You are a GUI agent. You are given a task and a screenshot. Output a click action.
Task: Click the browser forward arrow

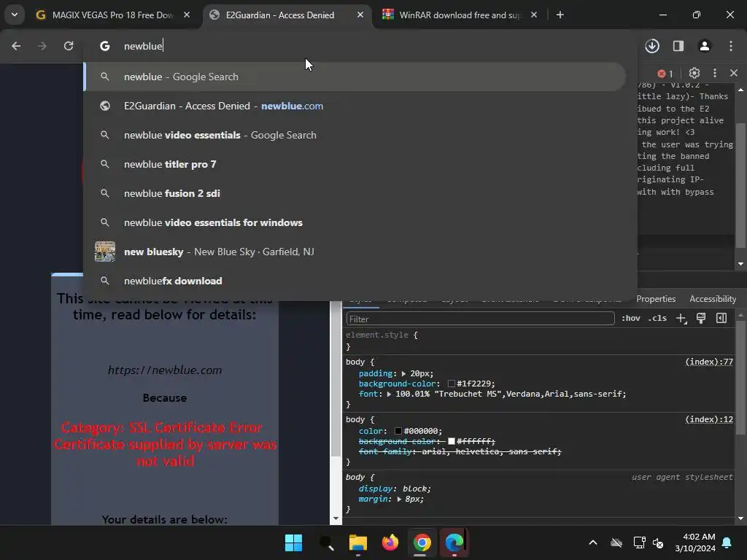[x=42, y=46]
